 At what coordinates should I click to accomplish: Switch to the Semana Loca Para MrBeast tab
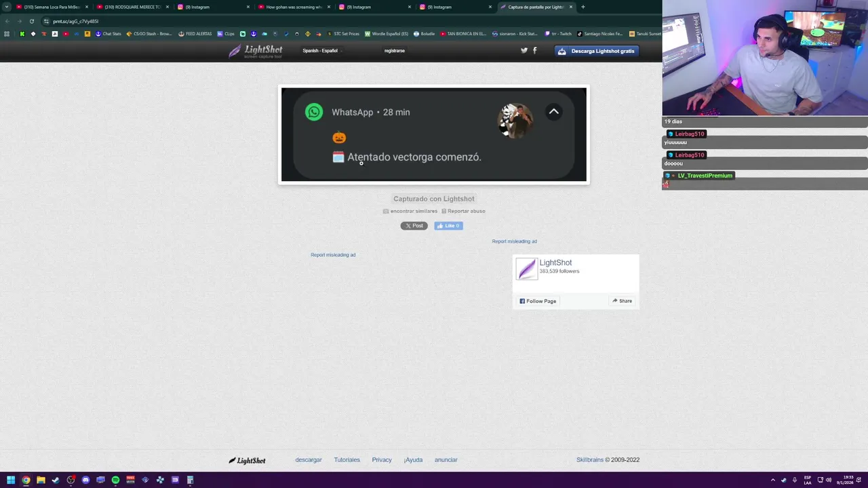point(52,7)
